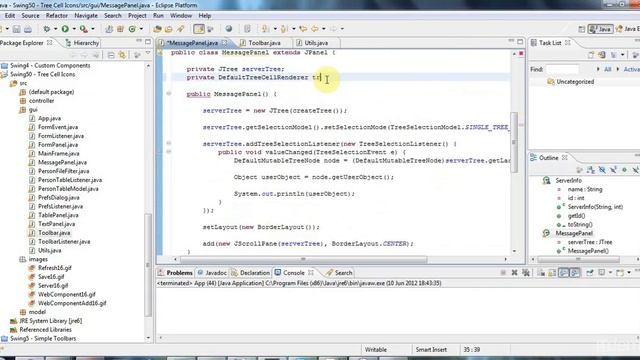Click Remove All Terminated Launches in Console

pyautogui.click(x=526, y=273)
